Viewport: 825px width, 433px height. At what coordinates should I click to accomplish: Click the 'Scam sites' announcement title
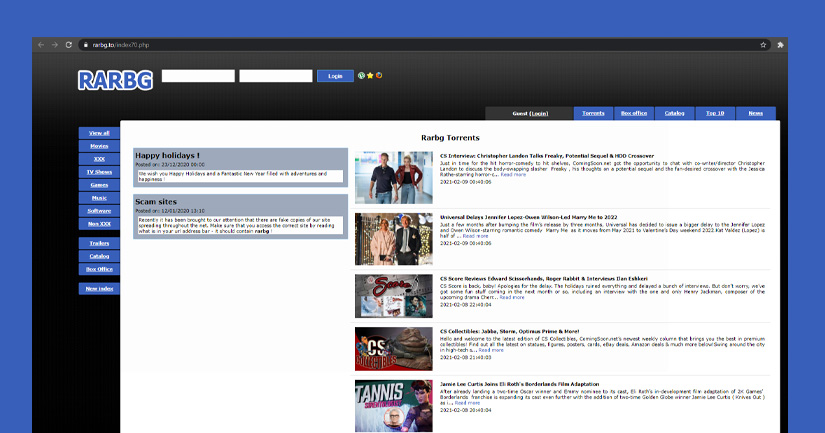pyautogui.click(x=156, y=202)
